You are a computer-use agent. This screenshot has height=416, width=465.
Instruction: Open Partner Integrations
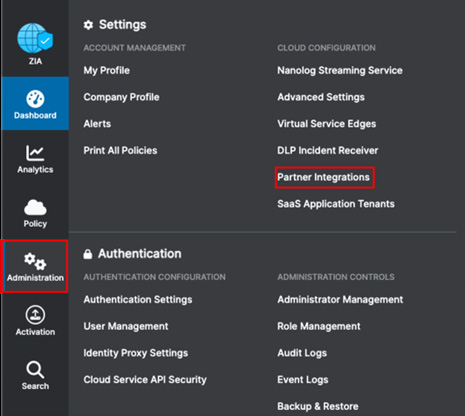point(324,177)
